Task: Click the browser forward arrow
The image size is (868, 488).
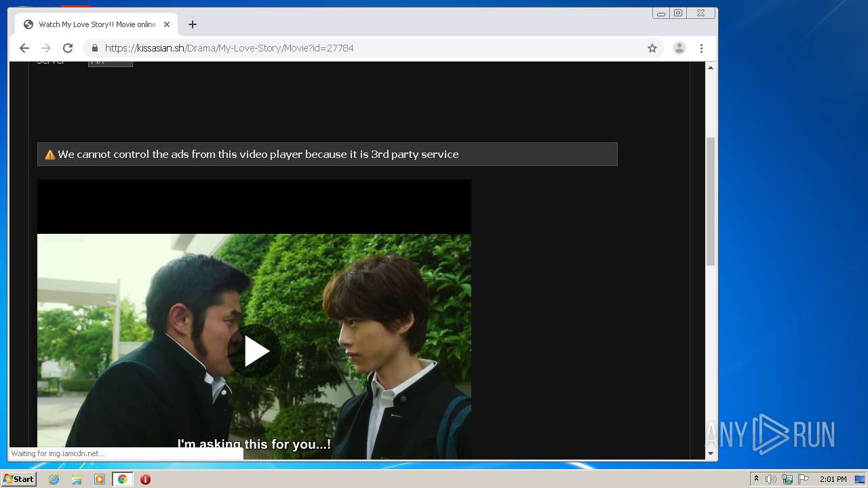Action: pyautogui.click(x=46, y=48)
